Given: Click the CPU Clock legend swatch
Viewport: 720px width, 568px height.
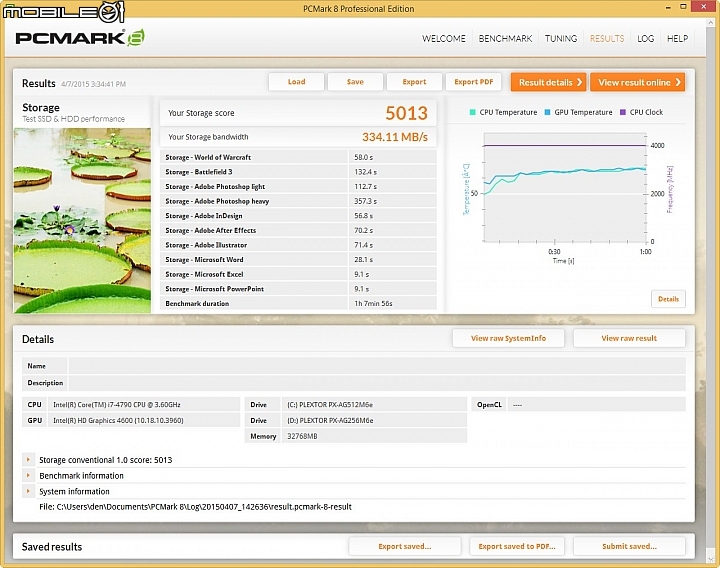Looking at the screenshot, I should pos(623,112).
